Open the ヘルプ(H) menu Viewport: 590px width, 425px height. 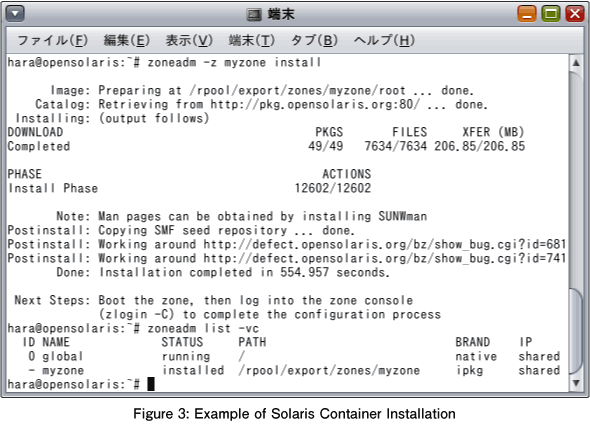(384, 40)
